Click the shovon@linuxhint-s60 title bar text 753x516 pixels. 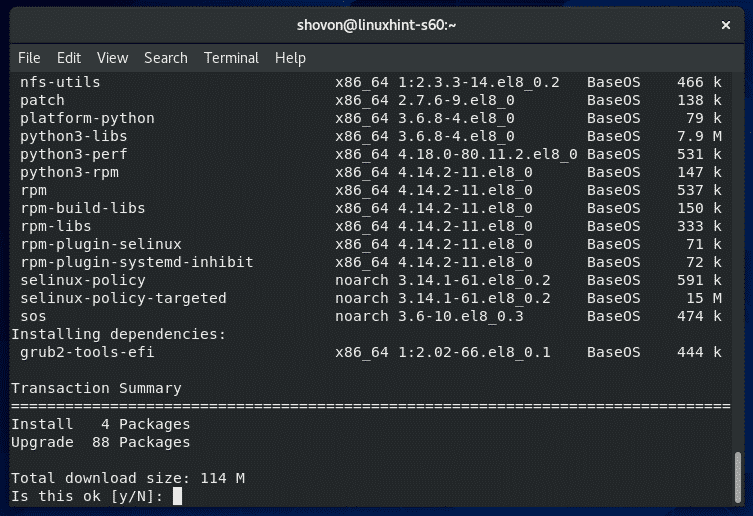click(376, 20)
